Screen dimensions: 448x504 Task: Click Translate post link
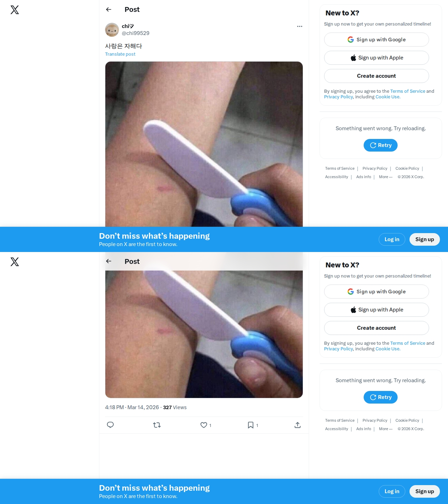120,54
